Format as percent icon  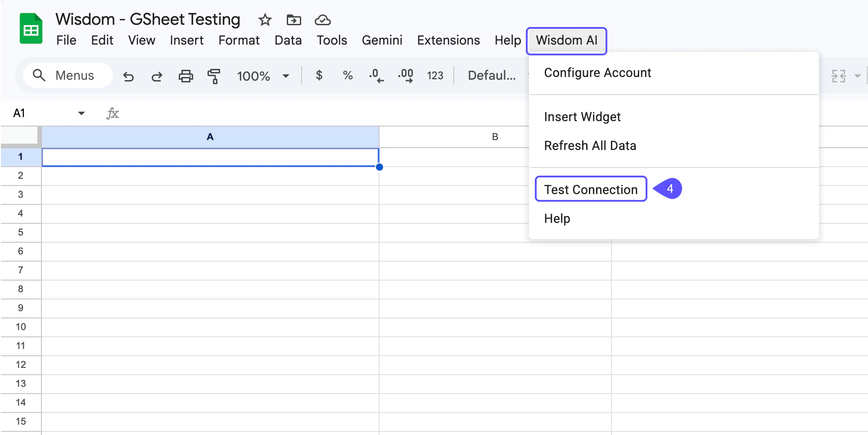point(348,75)
